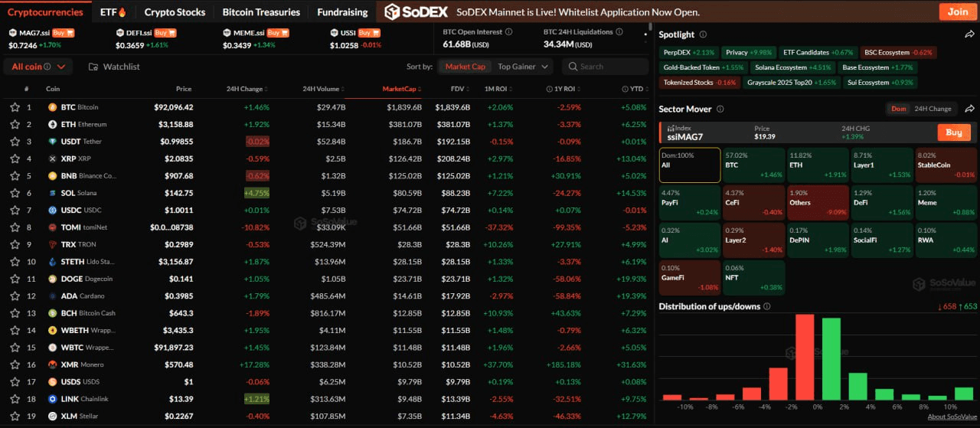Click the Watchlist folder icon

93,67
